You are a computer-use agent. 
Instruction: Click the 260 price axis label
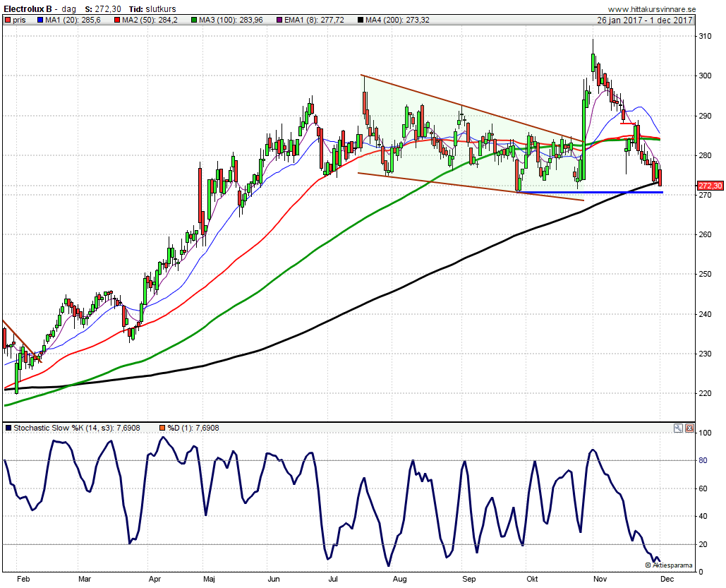(x=705, y=235)
